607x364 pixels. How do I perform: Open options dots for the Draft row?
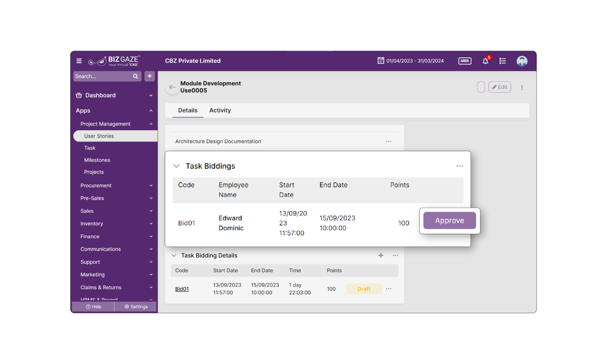[x=388, y=289]
